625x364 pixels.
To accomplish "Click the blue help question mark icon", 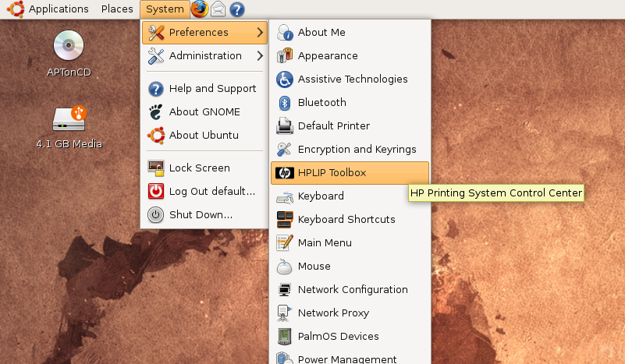I will tap(237, 9).
